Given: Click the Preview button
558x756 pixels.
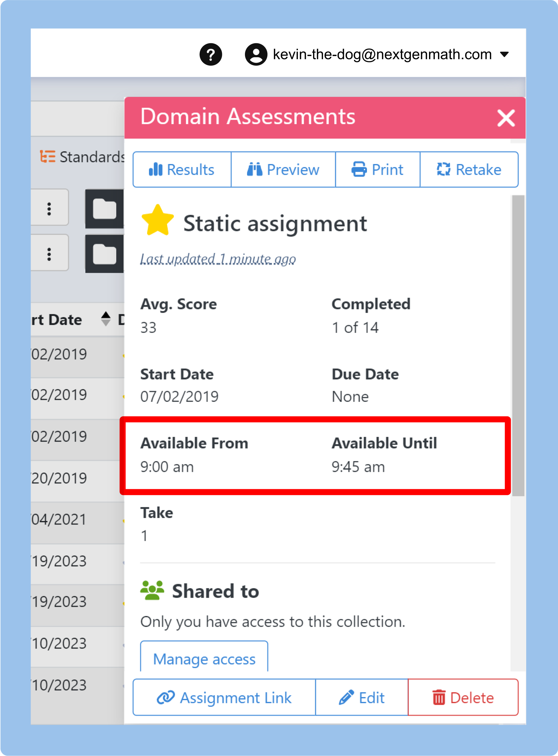Looking at the screenshot, I should (x=283, y=169).
